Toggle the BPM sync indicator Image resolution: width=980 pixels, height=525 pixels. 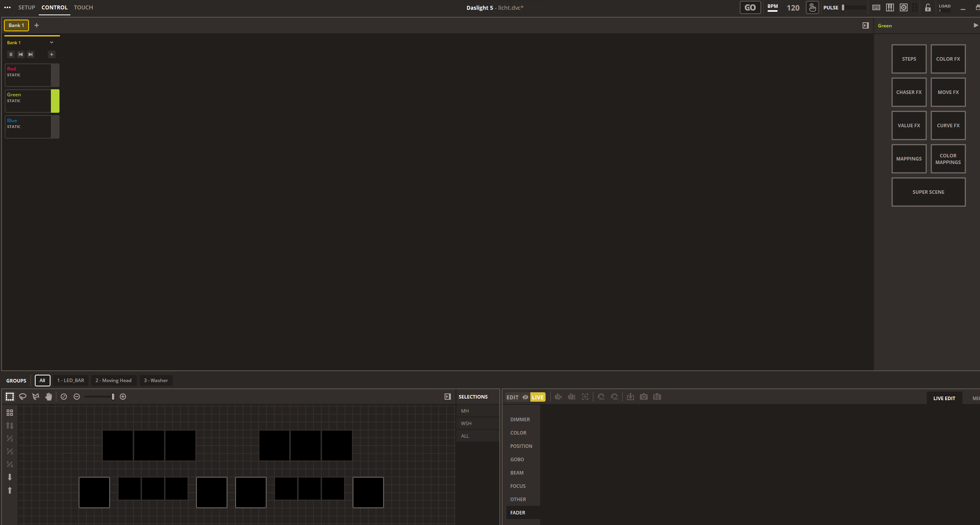point(773,7)
